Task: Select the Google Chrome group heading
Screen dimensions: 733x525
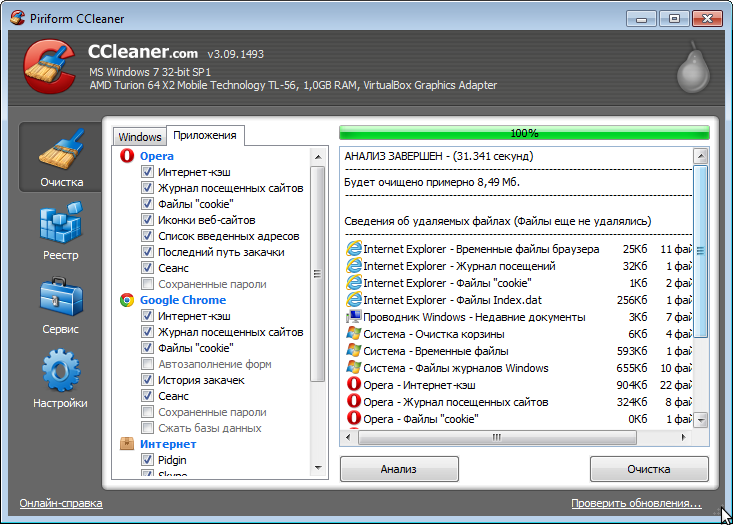Action: [183, 300]
